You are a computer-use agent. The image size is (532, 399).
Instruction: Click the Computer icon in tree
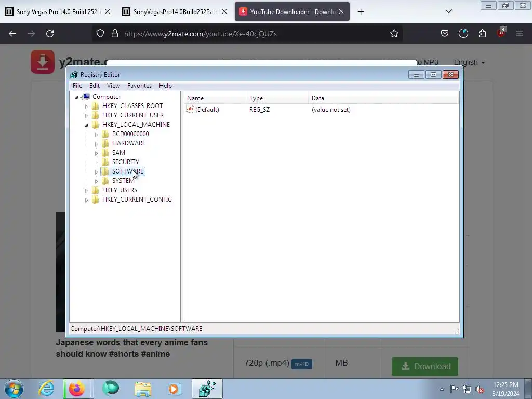(86, 97)
